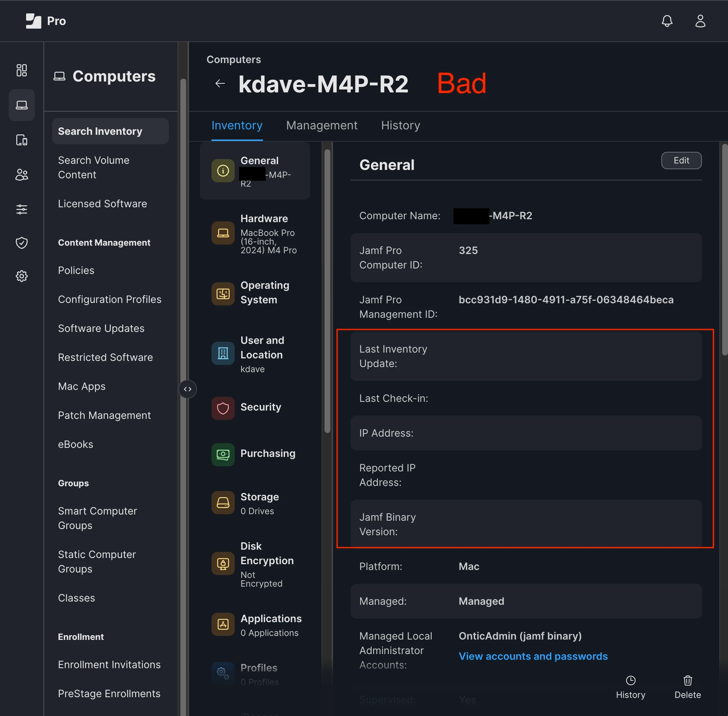Image resolution: width=728 pixels, height=716 pixels.
Task: Open the Profiles gear category icon
Action: coord(223,673)
